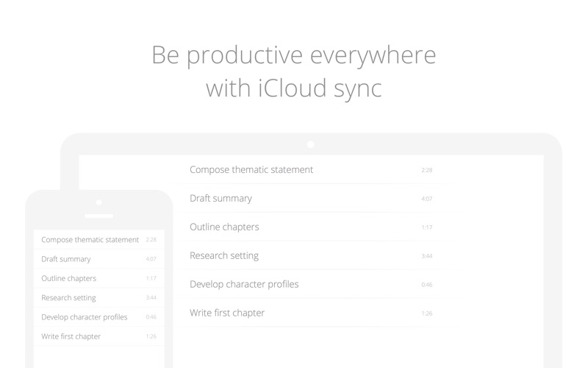This screenshot has height=368, width=588.
Task: Click the 2:28 time on laptop list
Action: pos(427,170)
